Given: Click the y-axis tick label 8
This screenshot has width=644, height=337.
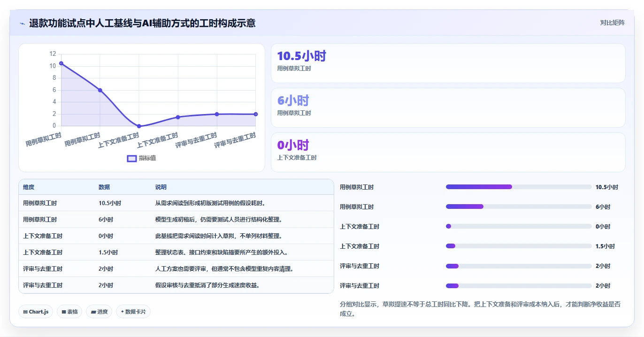Looking at the screenshot, I should pyautogui.click(x=54, y=78).
